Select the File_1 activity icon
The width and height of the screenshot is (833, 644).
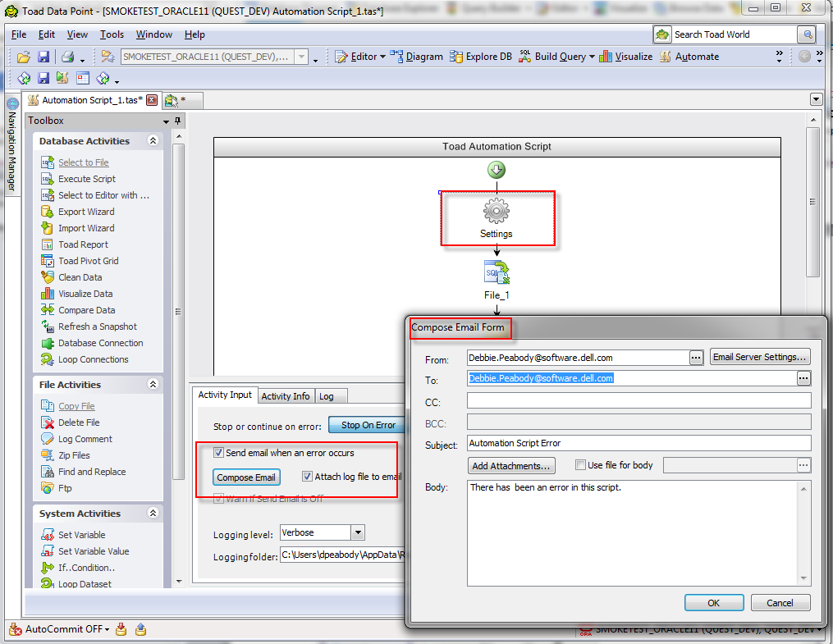497,272
